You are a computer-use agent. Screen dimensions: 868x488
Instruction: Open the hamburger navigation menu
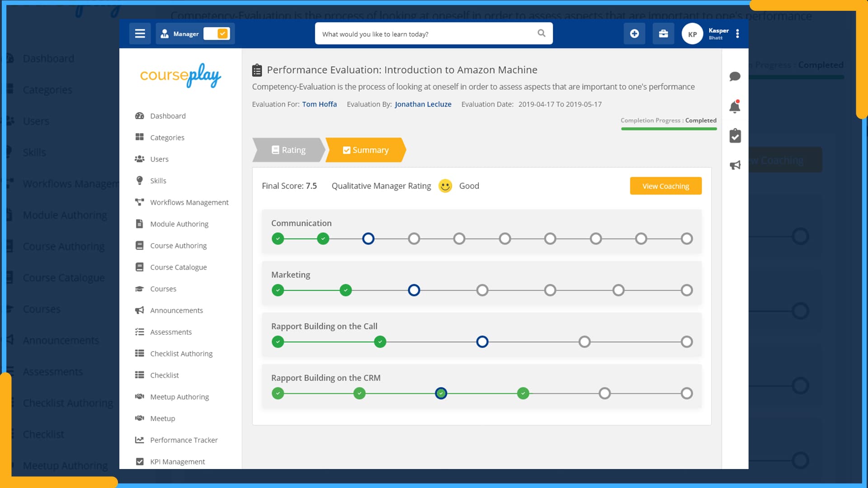pos(140,33)
